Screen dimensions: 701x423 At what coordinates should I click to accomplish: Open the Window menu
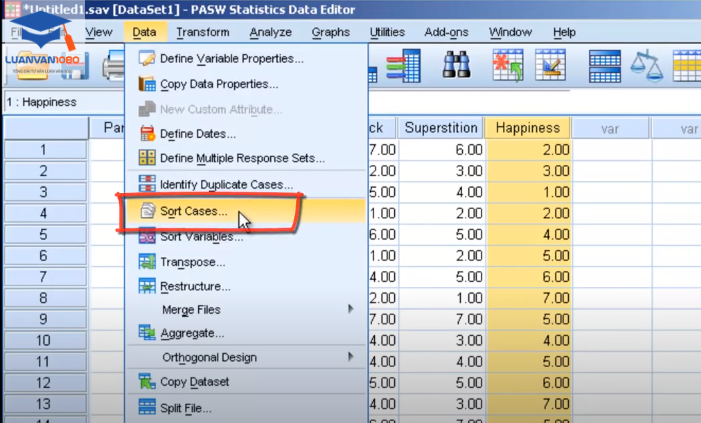[x=510, y=32]
